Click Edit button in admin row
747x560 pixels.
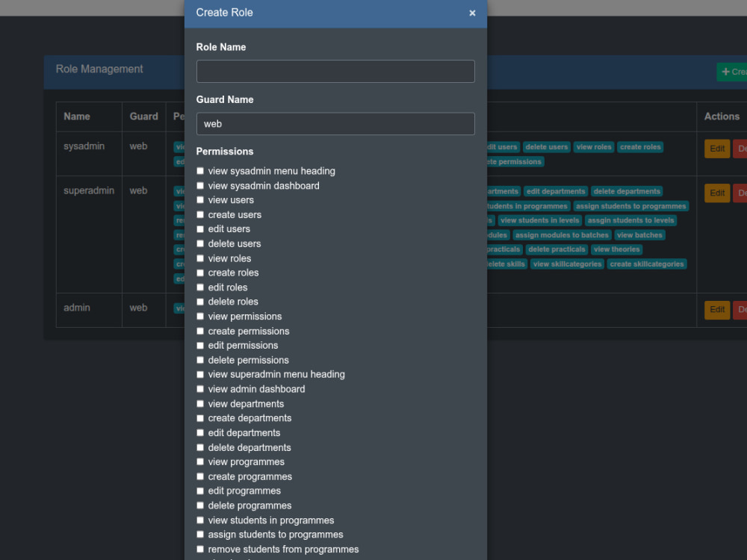717,310
